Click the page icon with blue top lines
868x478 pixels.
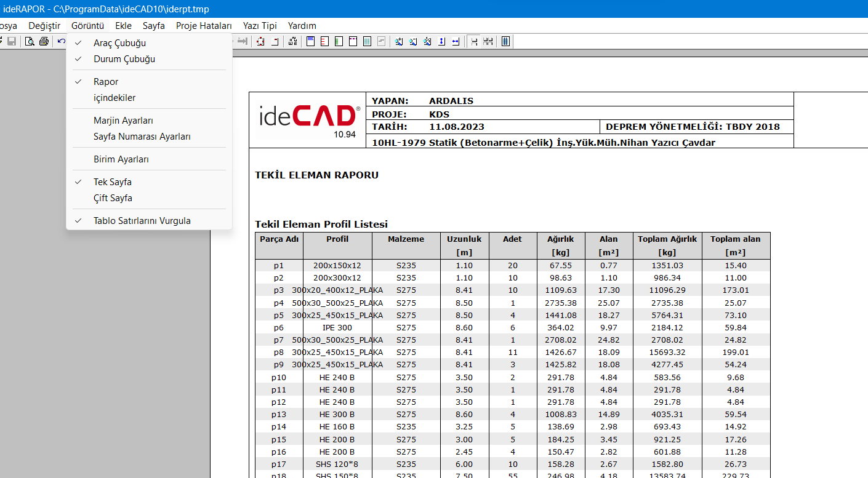pos(311,41)
